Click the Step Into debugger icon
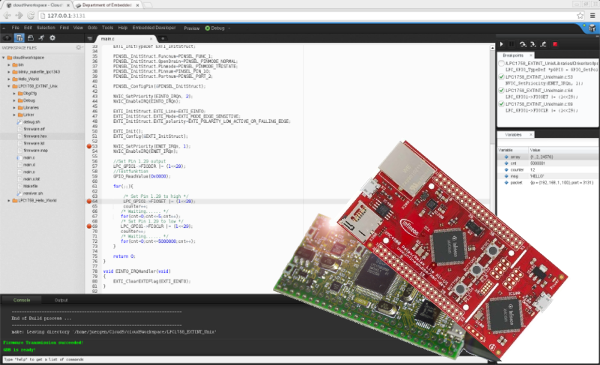Viewport: 600px width, 365px height. point(533,44)
